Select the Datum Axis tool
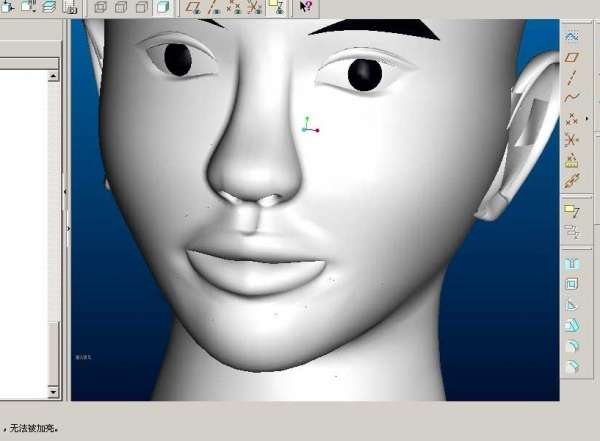600x441 pixels. pyautogui.click(x=572, y=78)
